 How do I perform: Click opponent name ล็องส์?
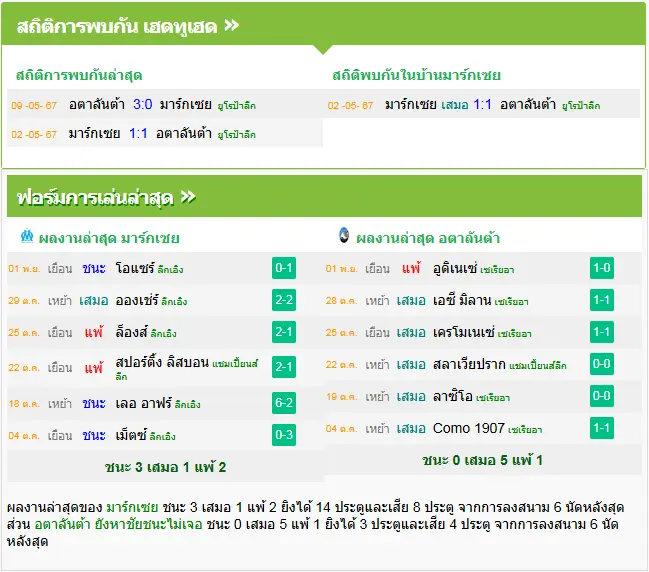[132, 332]
